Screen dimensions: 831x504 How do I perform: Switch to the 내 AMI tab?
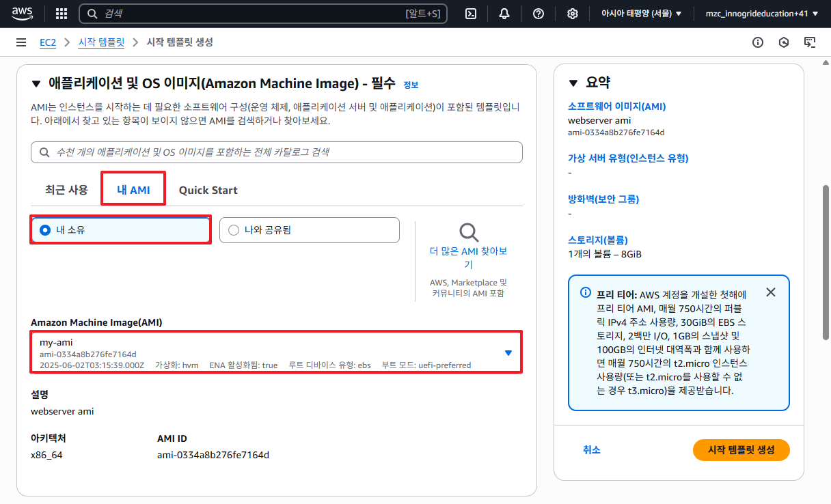(133, 190)
